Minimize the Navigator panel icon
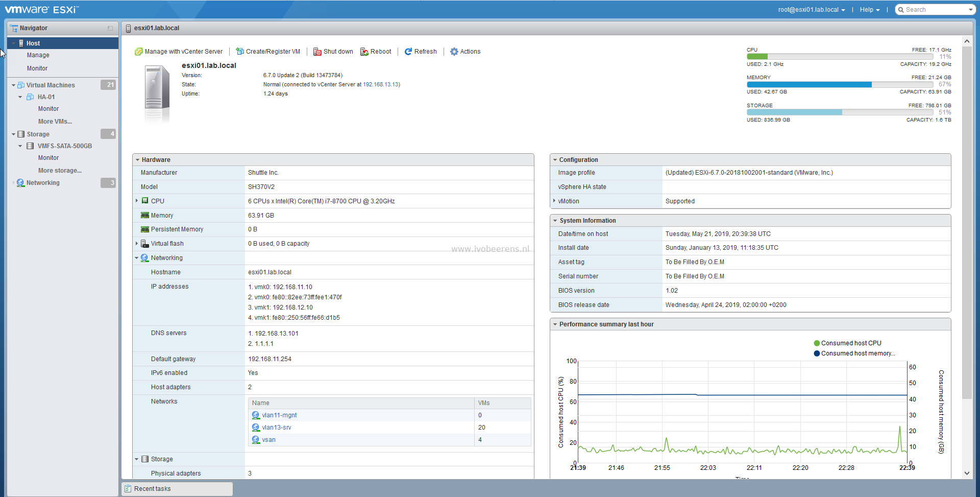 pos(110,28)
